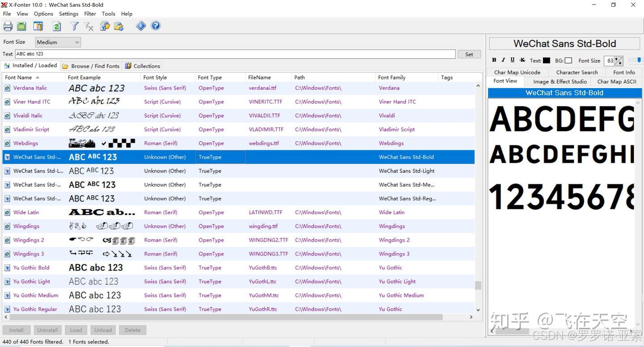This screenshot has height=347, width=644.
Task: Click the font icon beside Wide Latin
Action: pyautogui.click(x=7, y=212)
